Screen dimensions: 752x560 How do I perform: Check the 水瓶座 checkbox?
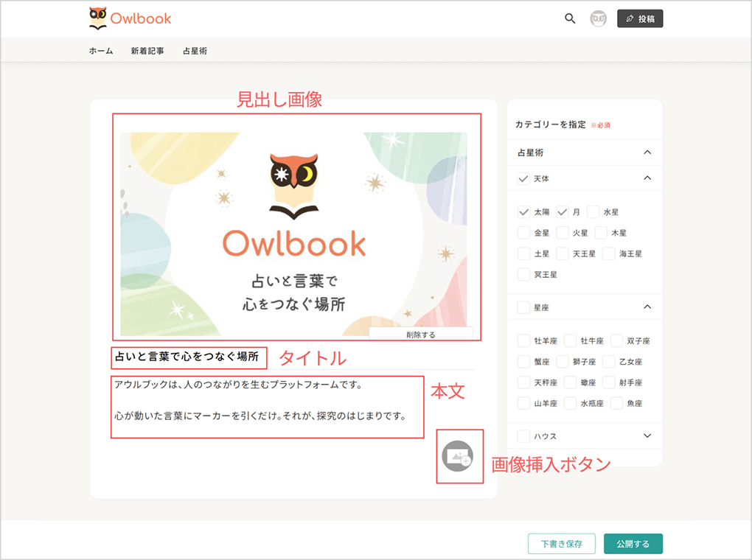point(570,403)
